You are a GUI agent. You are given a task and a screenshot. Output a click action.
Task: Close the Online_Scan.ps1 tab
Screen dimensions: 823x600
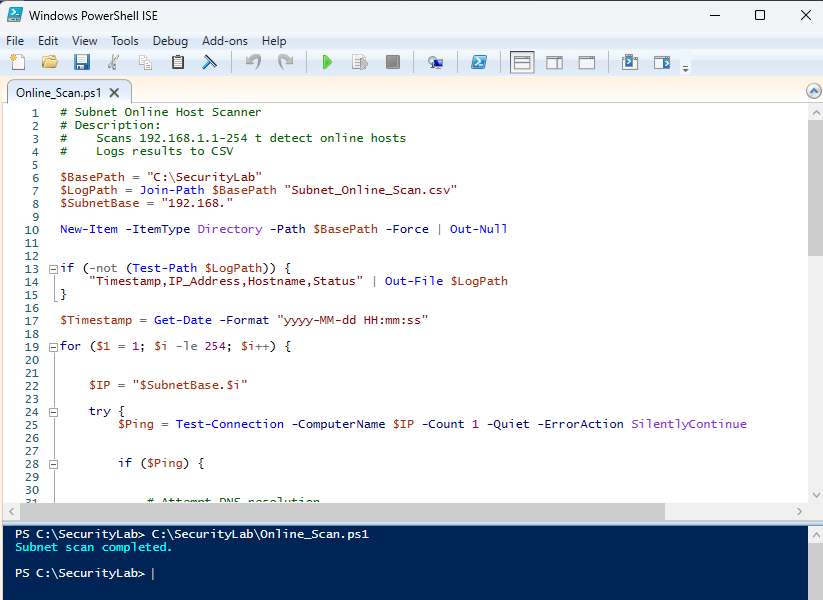(113, 93)
